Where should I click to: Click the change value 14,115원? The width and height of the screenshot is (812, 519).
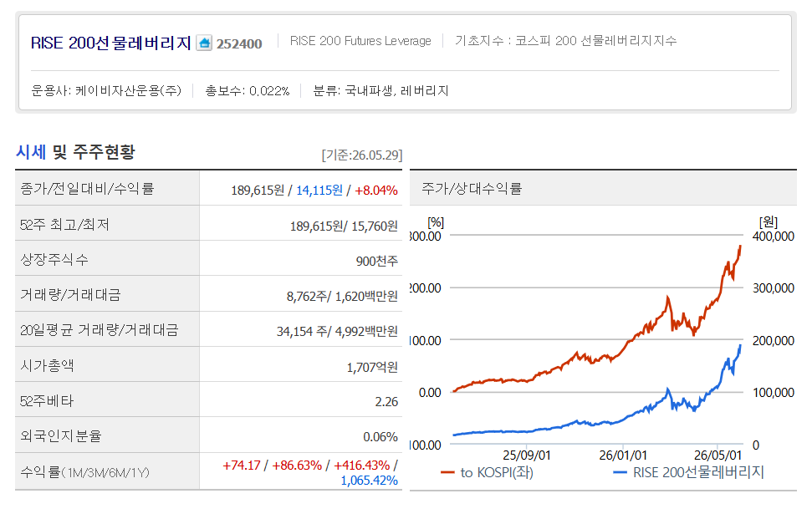(319, 191)
